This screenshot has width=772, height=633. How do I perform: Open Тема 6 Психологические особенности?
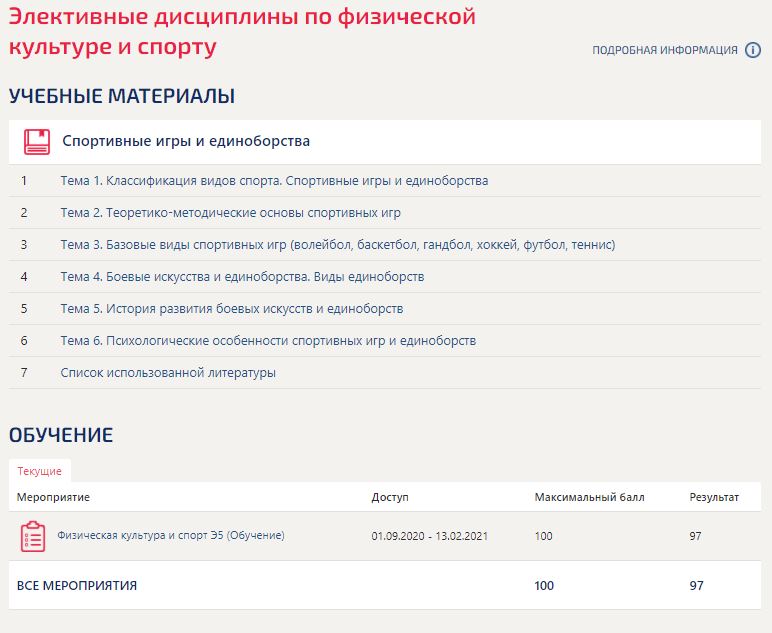(268, 341)
